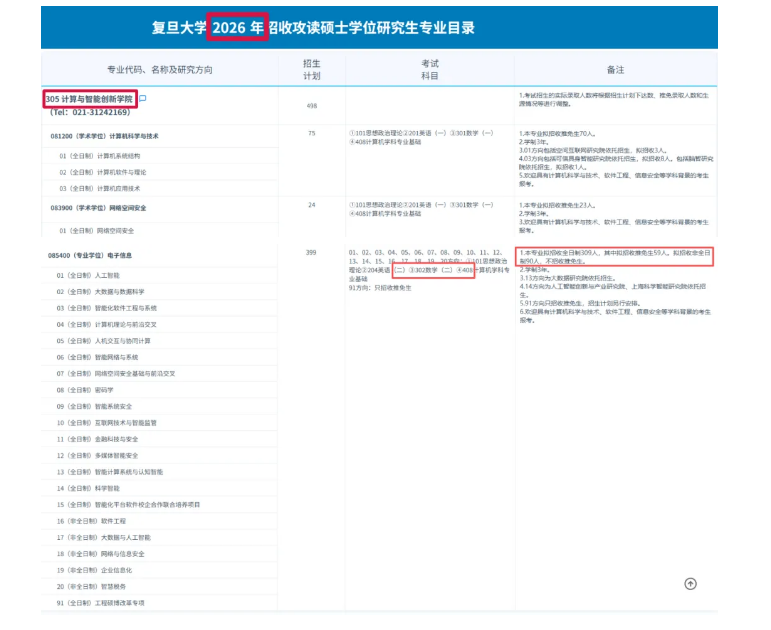The width and height of the screenshot is (771, 630).
Task: Open major 083900 网络空间安全
Action: click(98, 208)
